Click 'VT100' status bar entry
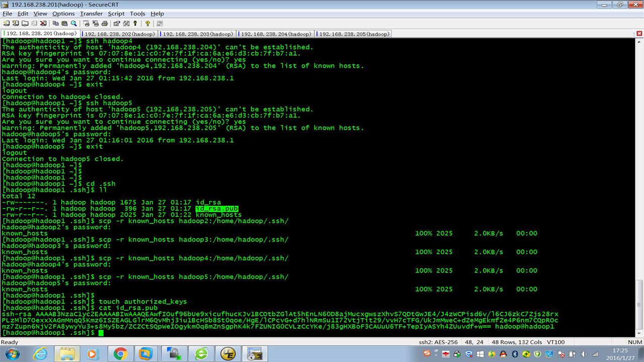 pyautogui.click(x=555, y=342)
